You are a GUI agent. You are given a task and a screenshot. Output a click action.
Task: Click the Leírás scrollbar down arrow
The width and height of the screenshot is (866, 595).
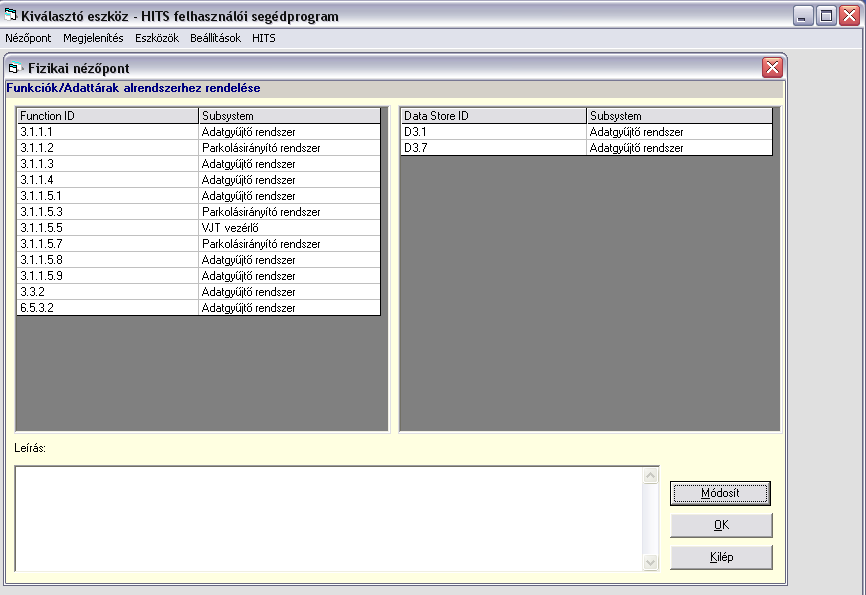coord(651,562)
